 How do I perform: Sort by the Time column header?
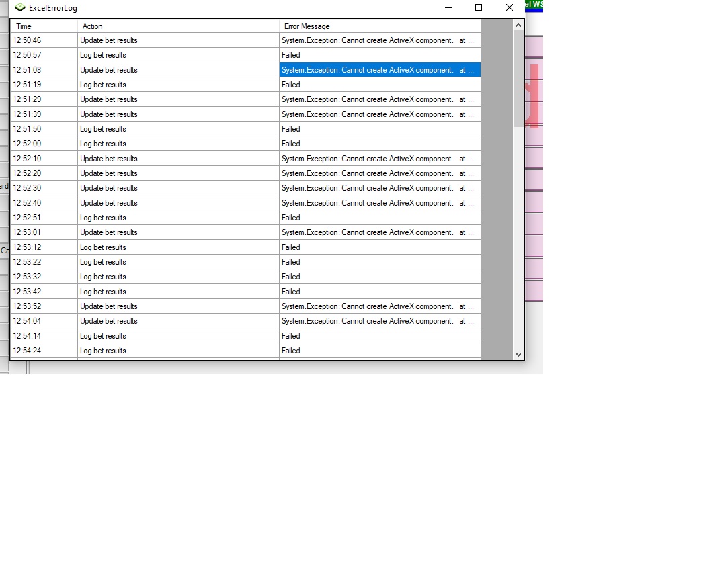pos(44,26)
